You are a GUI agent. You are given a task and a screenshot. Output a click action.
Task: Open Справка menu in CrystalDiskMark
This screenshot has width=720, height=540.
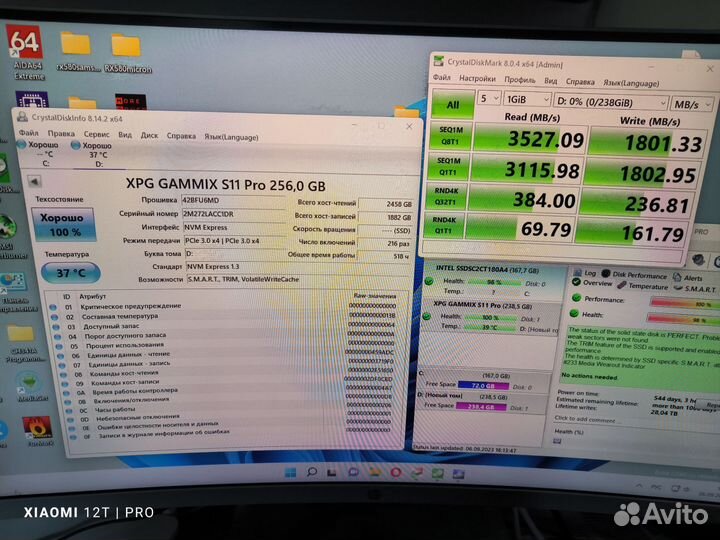580,82
